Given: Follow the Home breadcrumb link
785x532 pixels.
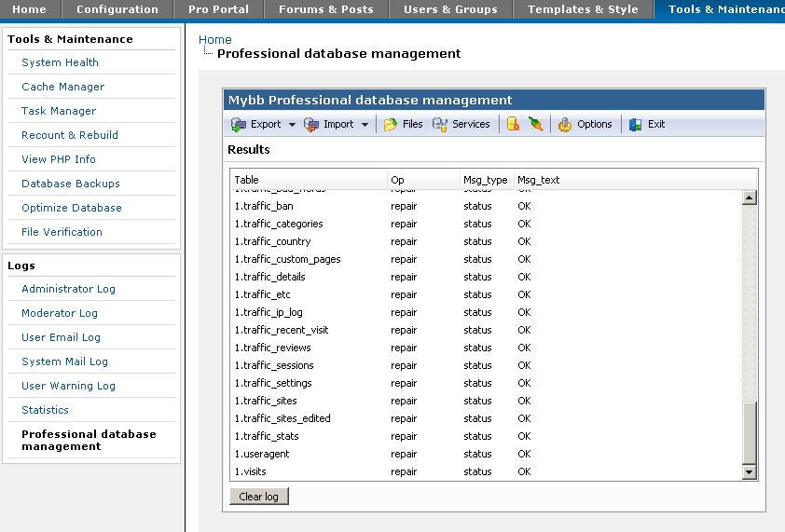Looking at the screenshot, I should tap(215, 39).
